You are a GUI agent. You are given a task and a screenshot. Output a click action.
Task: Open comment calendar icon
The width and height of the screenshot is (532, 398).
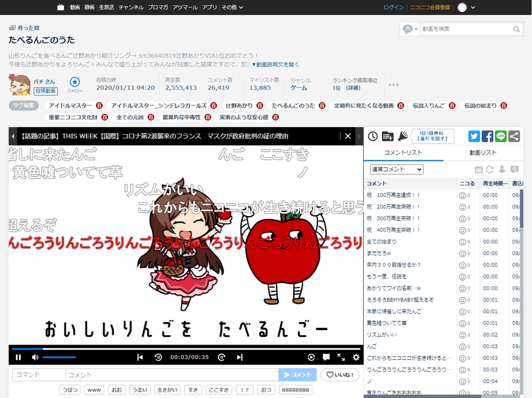click(x=478, y=170)
